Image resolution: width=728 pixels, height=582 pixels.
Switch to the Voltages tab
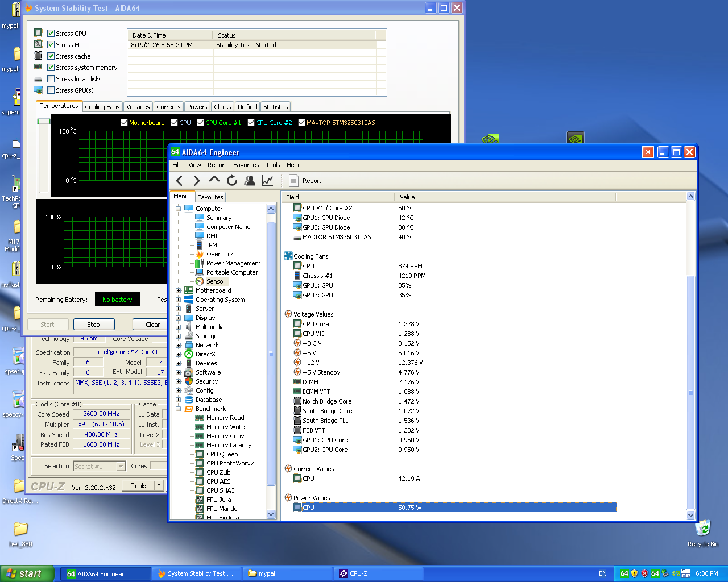pos(138,107)
